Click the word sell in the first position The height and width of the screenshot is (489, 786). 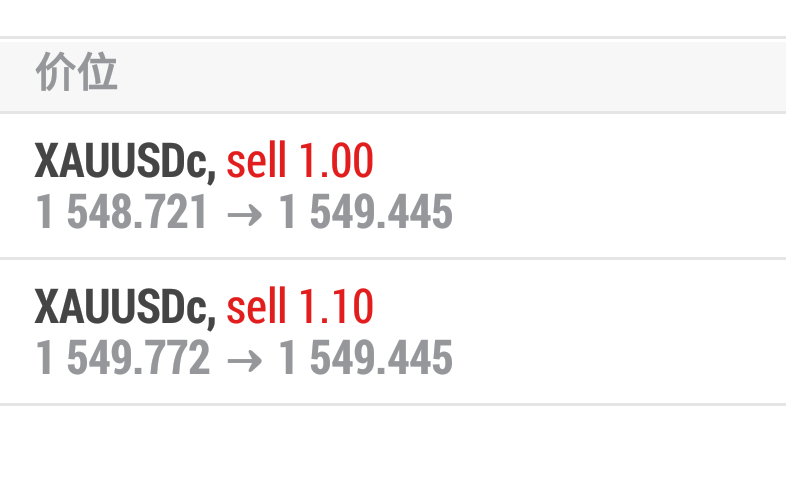pyautogui.click(x=257, y=160)
